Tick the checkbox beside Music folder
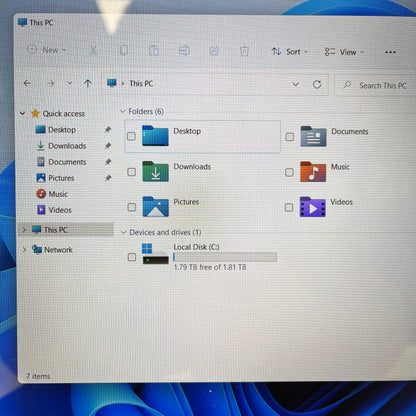The width and height of the screenshot is (416, 416). click(289, 172)
